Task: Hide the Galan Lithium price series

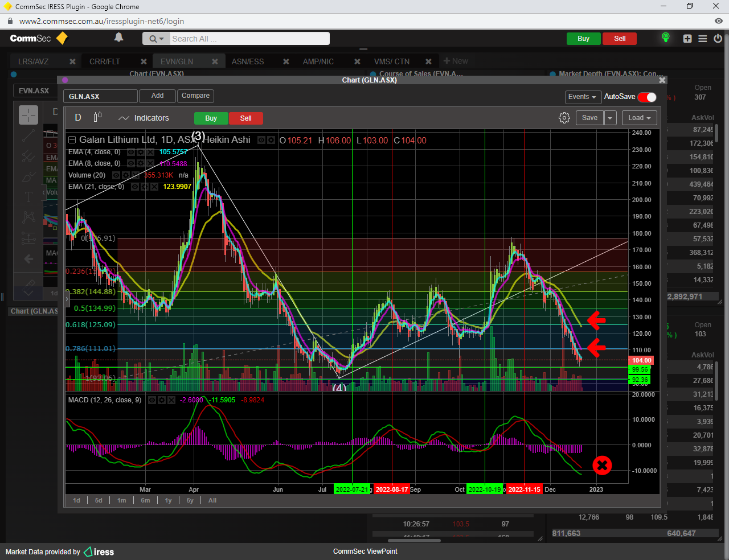Action: [x=261, y=140]
